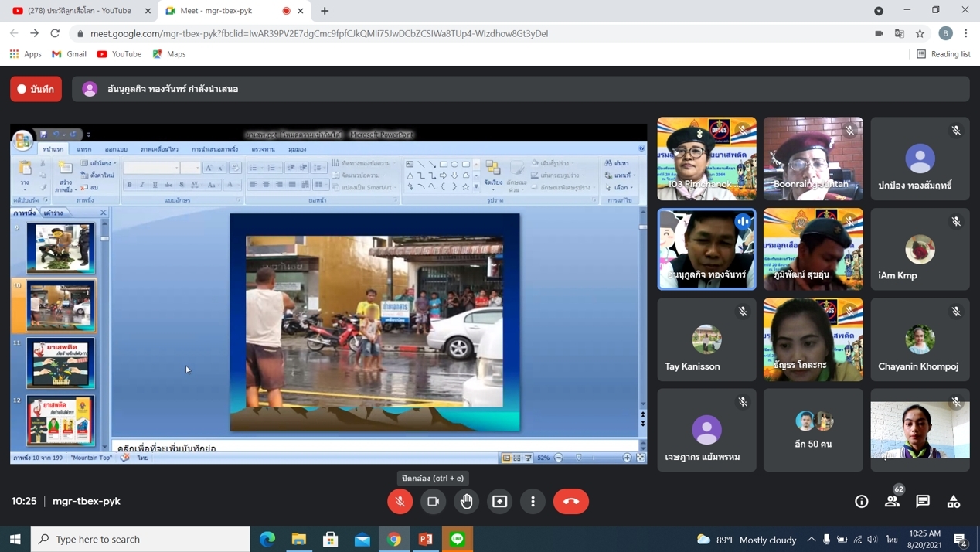Raise hand in the meeting
Image resolution: width=980 pixels, height=552 pixels.
(467, 501)
